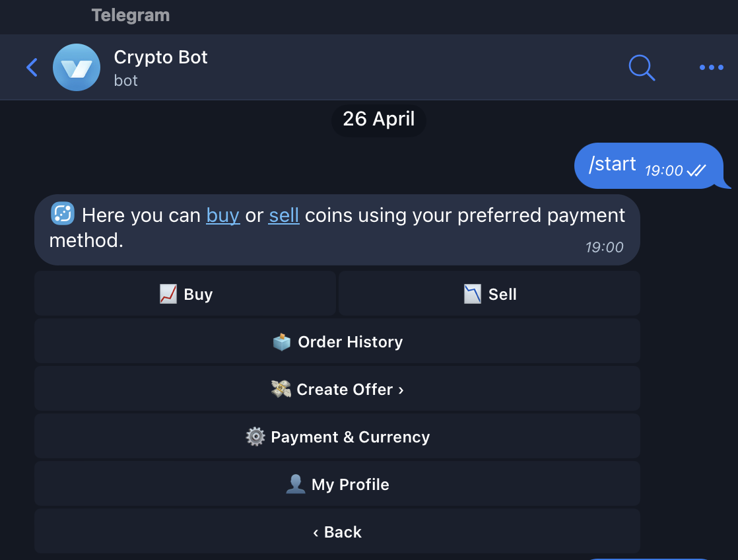This screenshot has height=560, width=738.
Task: Click the silhouette icon for My Profile
Action: coord(295,485)
